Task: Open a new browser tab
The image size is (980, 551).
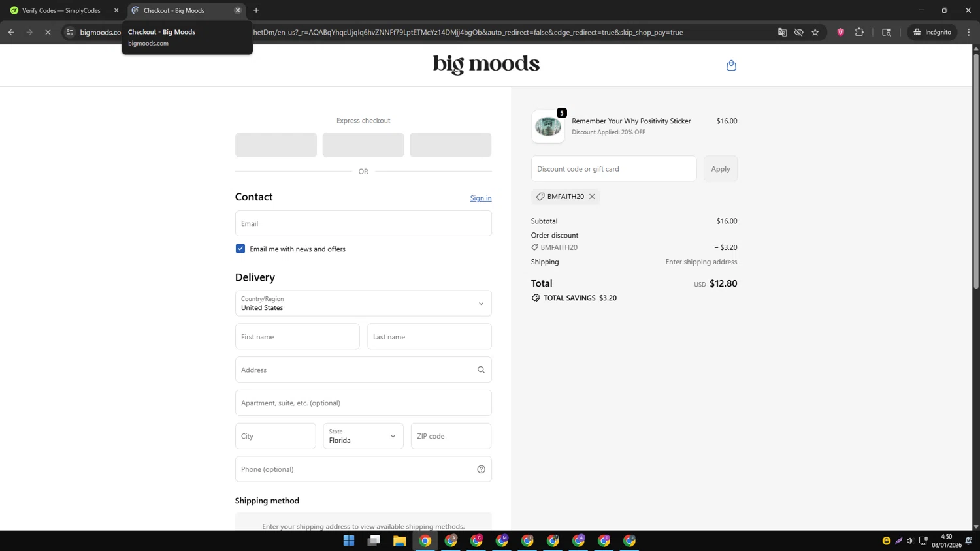Action: click(x=256, y=10)
